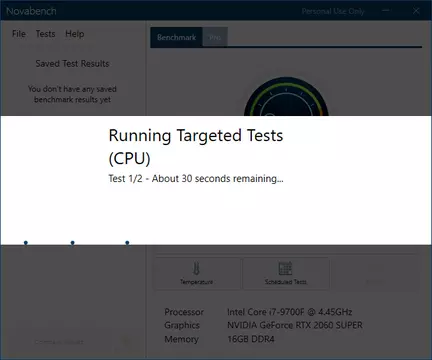Click the speedometer gauge graphic
432x360 pixels.
286,97
